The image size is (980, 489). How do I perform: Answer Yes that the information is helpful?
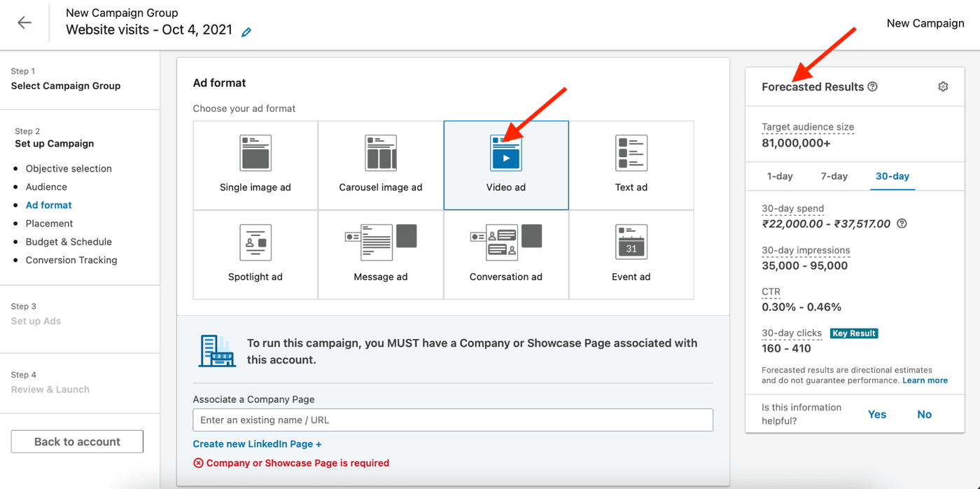coord(877,414)
